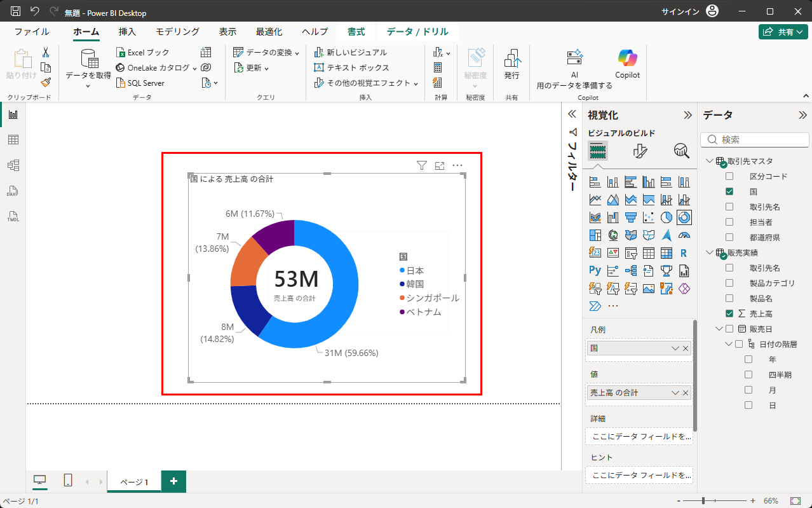Select the line chart visual icon
The width and height of the screenshot is (812, 508).
click(595, 200)
